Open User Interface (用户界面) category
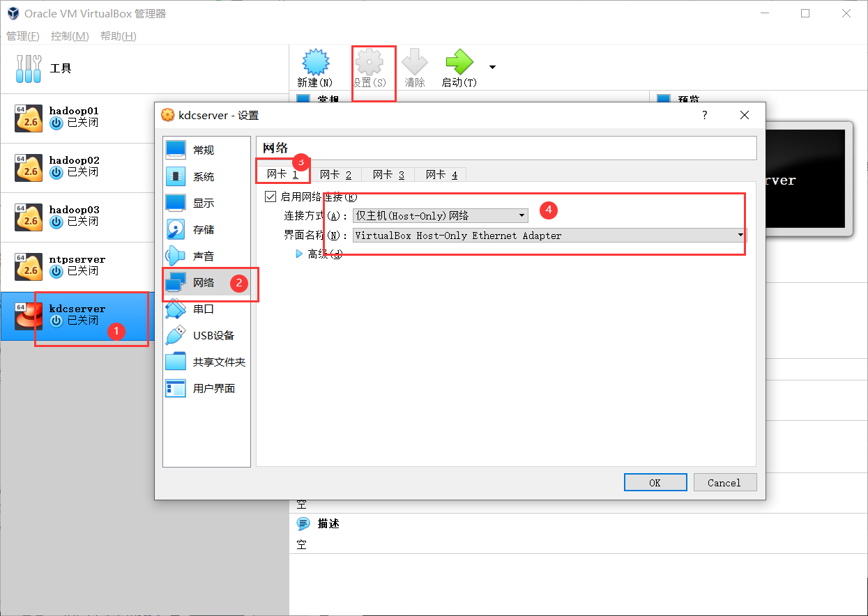The image size is (868, 616). [x=206, y=388]
